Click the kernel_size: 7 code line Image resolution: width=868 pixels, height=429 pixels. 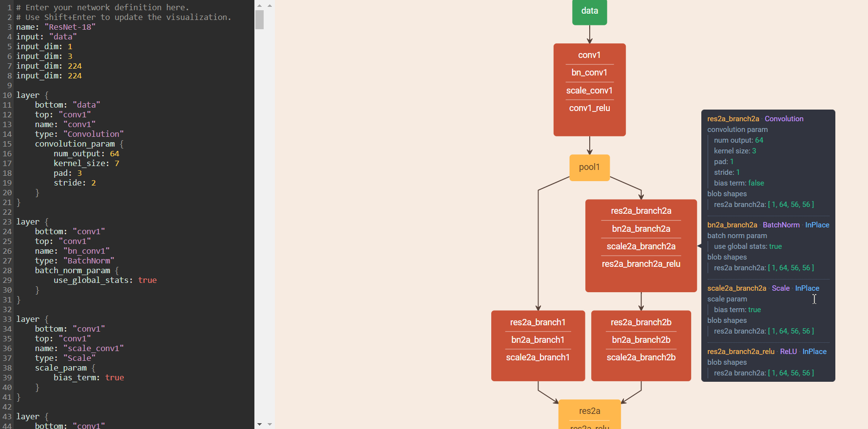coord(86,164)
